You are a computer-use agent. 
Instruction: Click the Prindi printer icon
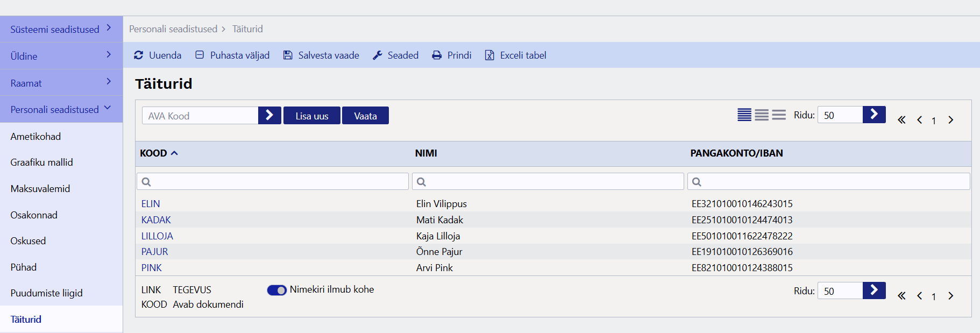coord(437,55)
